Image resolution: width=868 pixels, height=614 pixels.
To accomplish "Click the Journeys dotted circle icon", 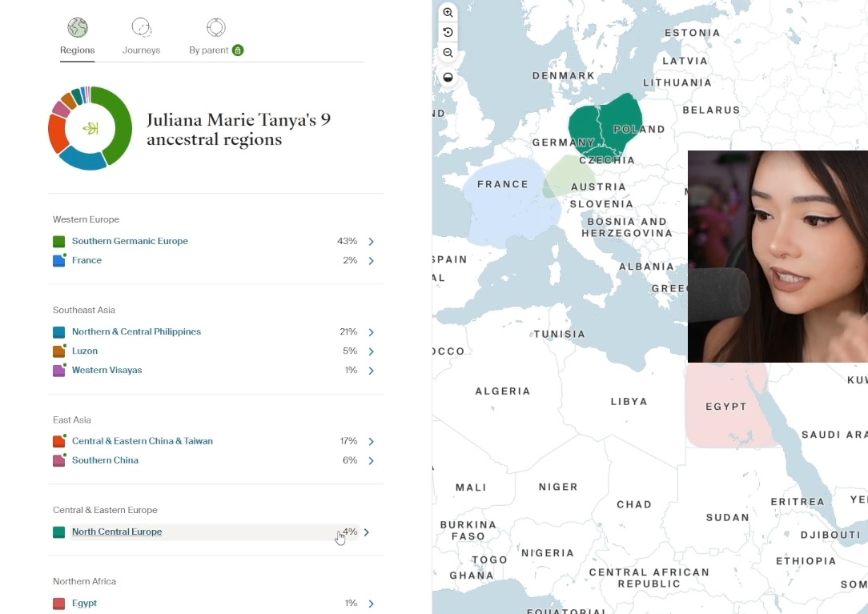I will point(141,27).
